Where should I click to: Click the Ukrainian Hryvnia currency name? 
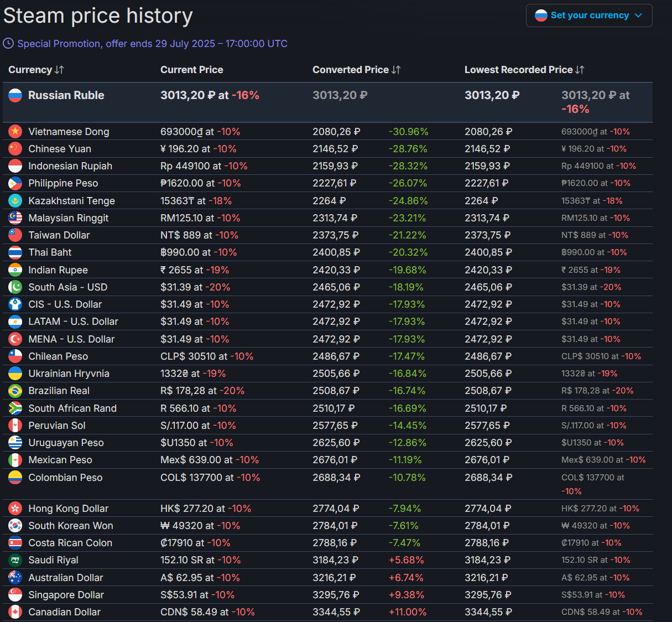click(69, 374)
